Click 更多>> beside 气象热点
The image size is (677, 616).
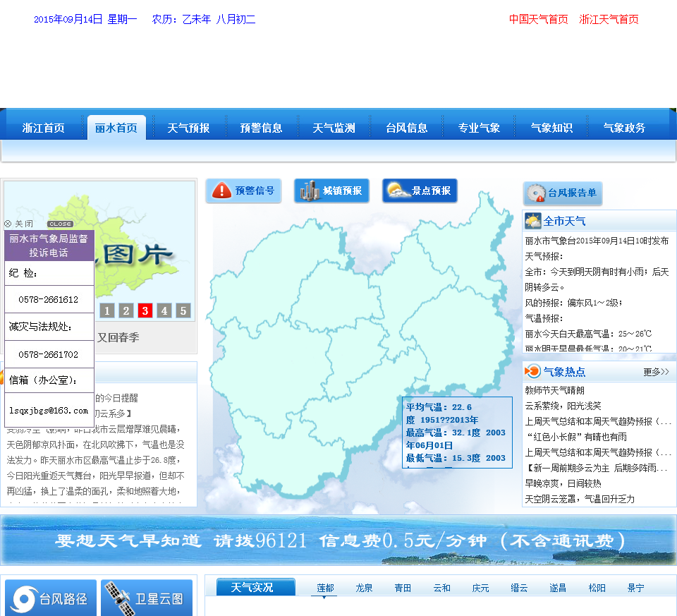656,372
